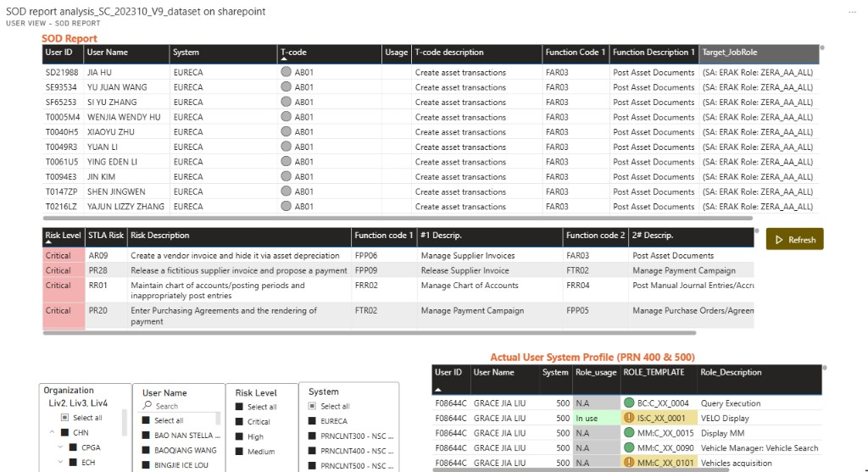Click grey usage circle for YING EDEN LI
The height and width of the screenshot is (472, 868).
286,161
